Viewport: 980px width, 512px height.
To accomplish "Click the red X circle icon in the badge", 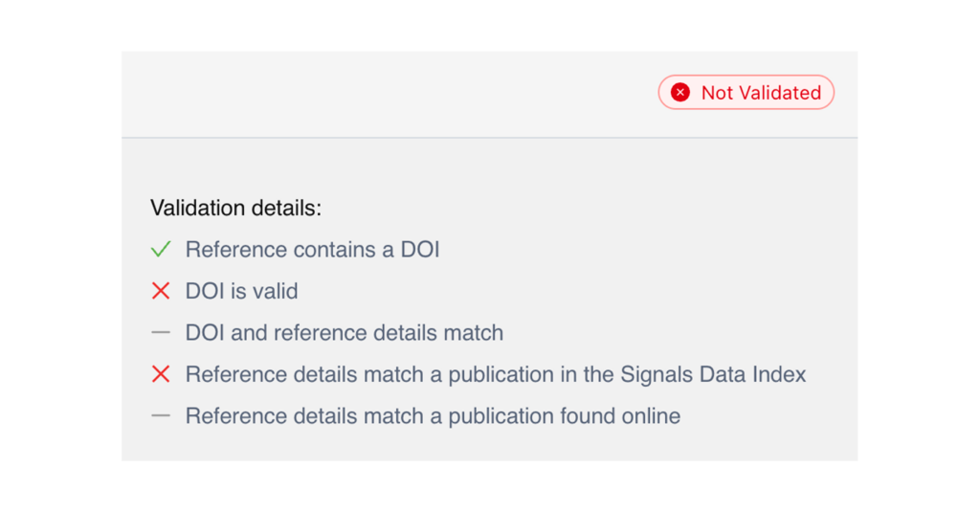I will [680, 93].
